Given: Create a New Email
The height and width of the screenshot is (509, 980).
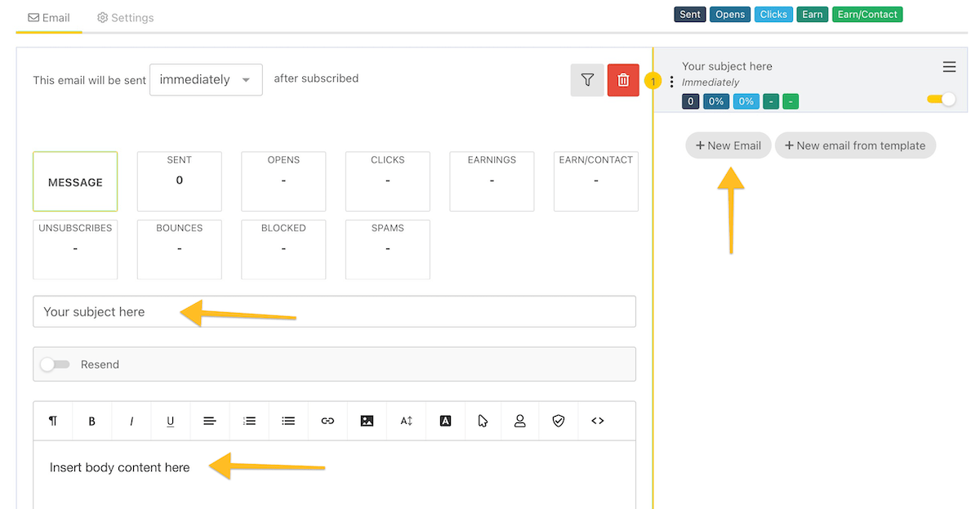Looking at the screenshot, I should 728,145.
